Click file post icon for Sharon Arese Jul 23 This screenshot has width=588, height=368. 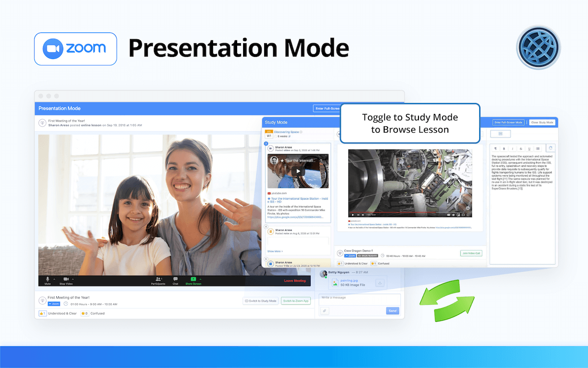270,263
